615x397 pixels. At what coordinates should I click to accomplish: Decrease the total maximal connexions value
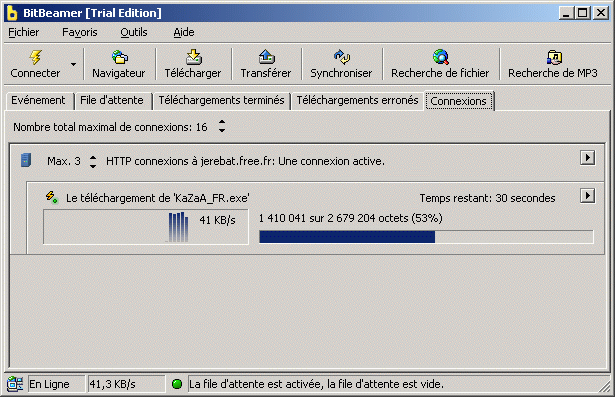point(222,130)
